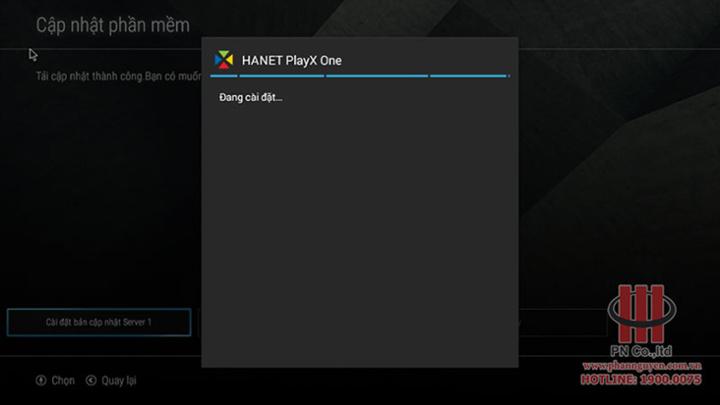Click the Cập nhật phần mềm heading
Screen dimensions: 720x405
click(x=112, y=25)
